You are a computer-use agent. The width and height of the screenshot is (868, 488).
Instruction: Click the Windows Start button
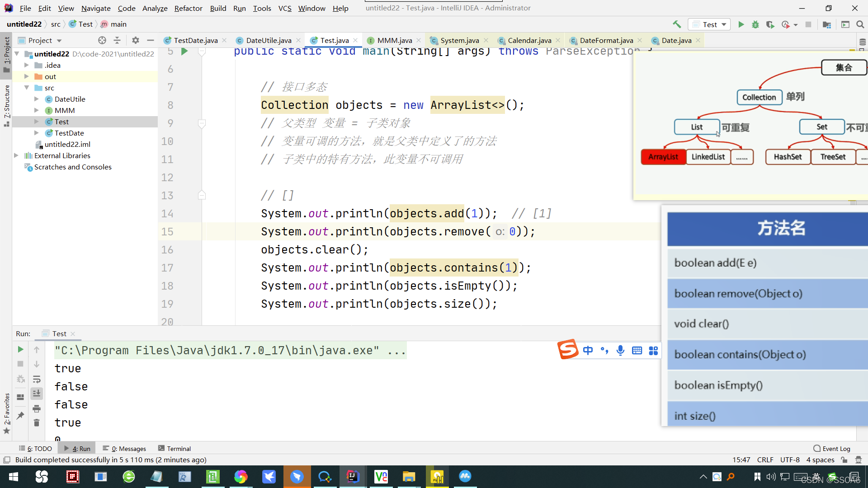14,477
